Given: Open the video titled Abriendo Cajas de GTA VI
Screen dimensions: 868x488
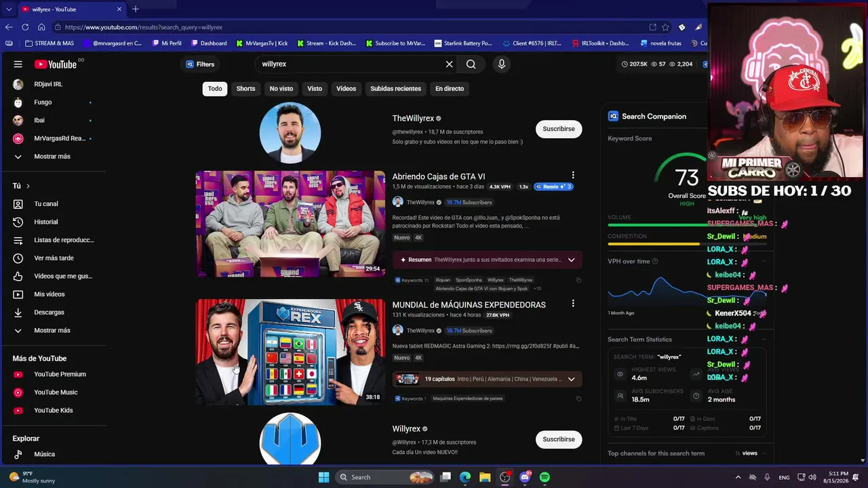Looking at the screenshot, I should (439, 176).
